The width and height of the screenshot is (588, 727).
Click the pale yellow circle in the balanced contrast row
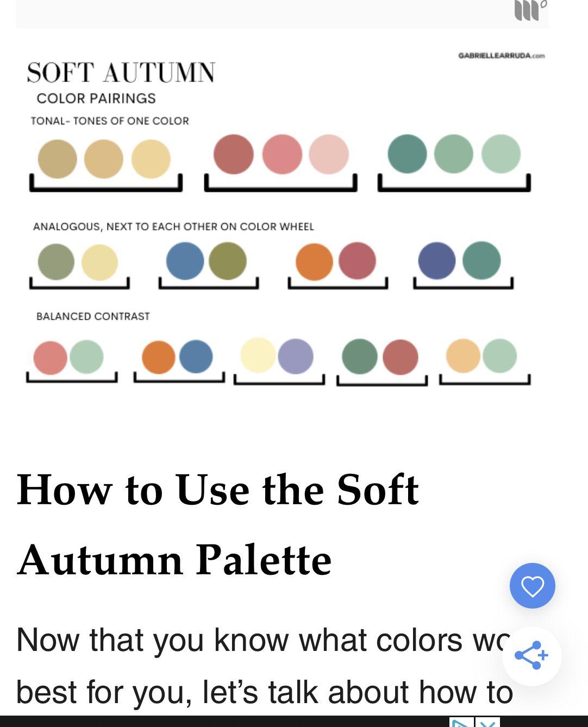258,355
